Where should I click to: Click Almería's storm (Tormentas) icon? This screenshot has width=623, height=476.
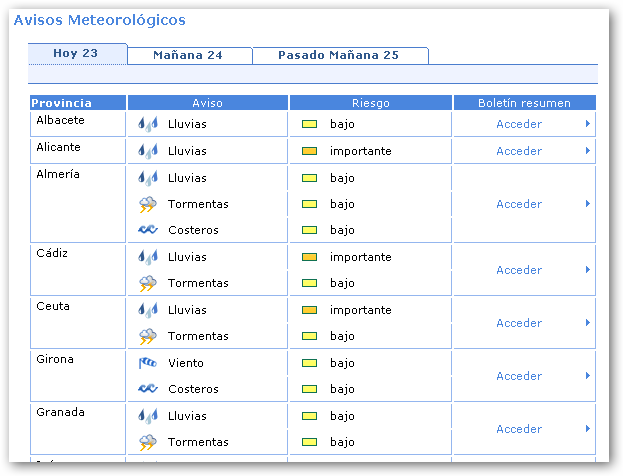(148, 205)
